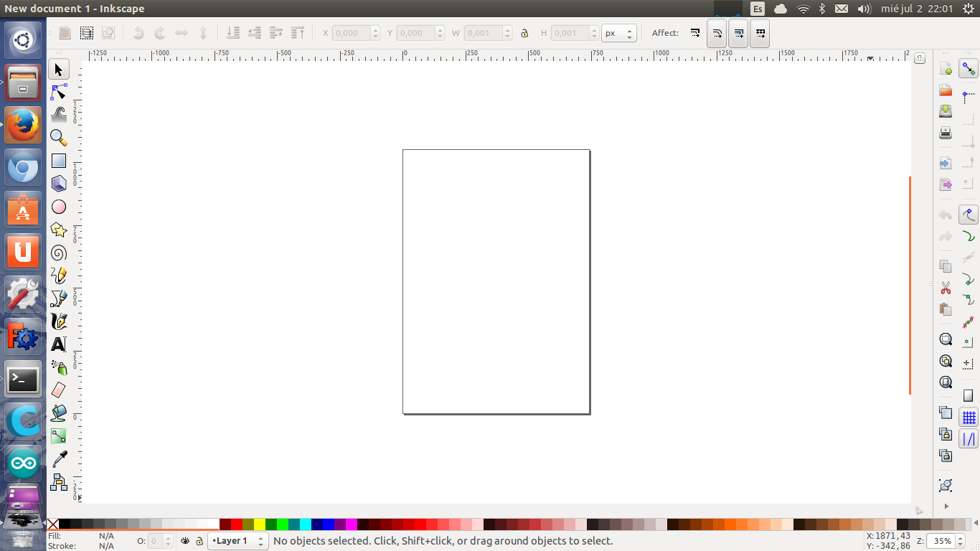The image size is (980, 551).
Task: Select the Rectangle tool
Action: click(59, 161)
